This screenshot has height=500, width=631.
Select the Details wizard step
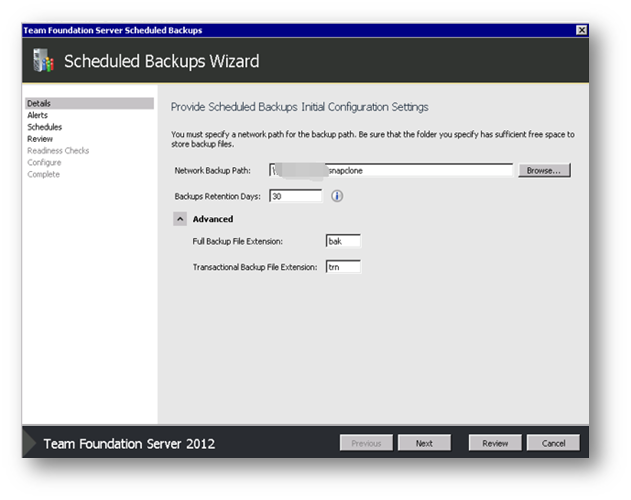coord(89,103)
